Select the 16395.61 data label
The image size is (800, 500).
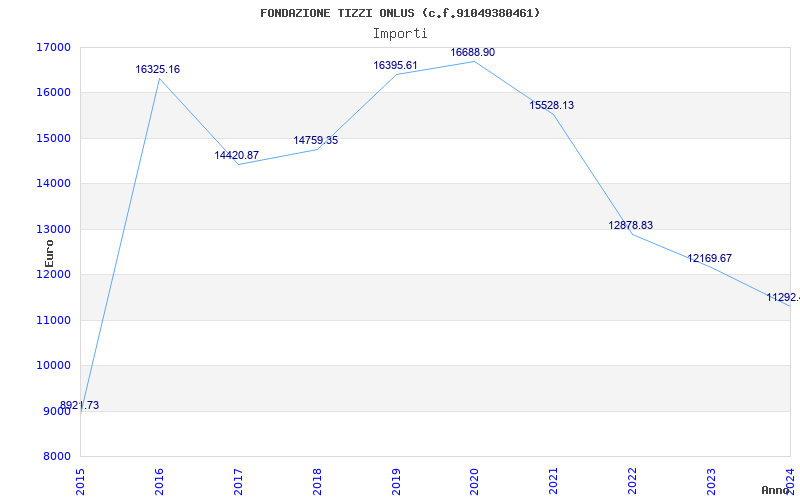point(395,65)
